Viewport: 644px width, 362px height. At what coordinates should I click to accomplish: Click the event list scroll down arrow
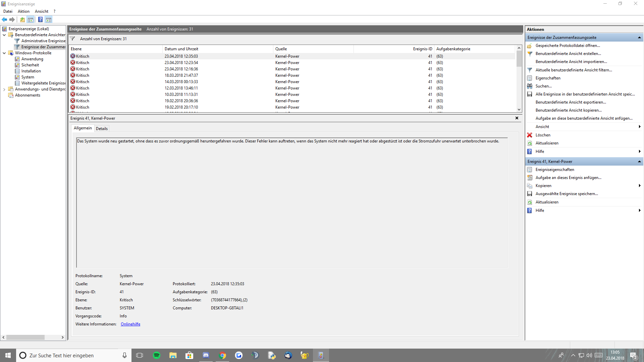[x=519, y=109]
